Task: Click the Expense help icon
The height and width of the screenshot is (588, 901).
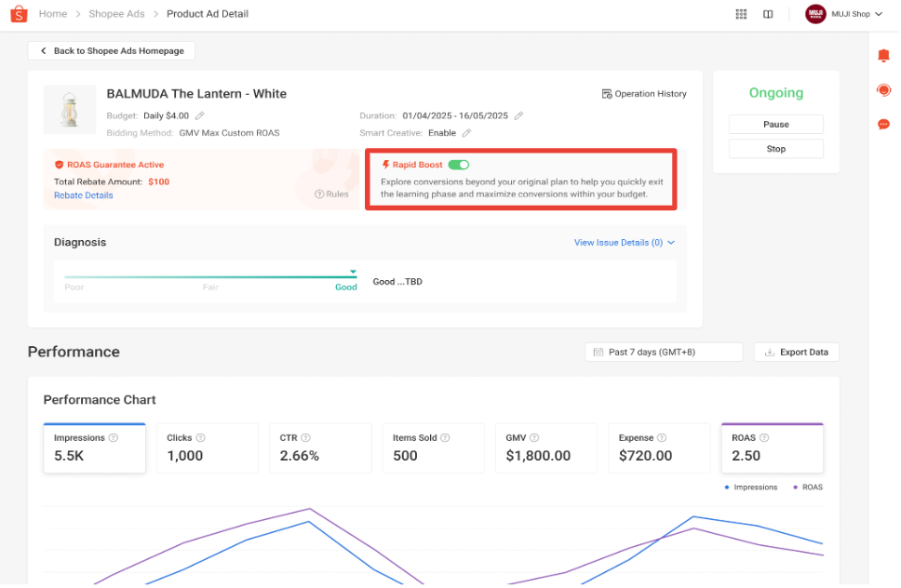Action: point(662,437)
